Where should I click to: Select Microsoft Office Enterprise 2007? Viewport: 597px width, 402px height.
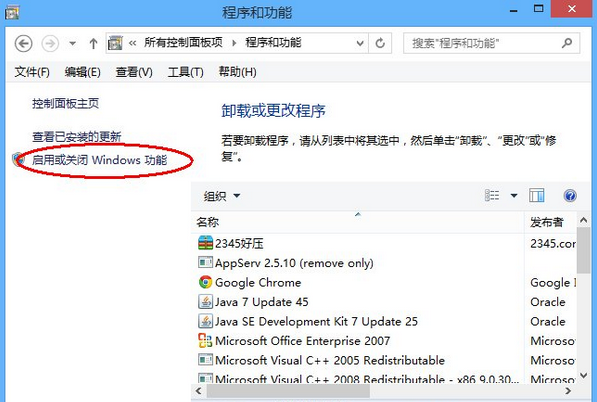point(302,341)
